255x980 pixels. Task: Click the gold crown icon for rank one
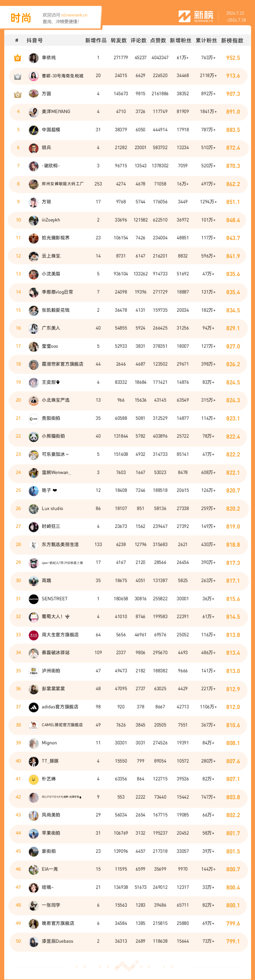[x=17, y=58]
